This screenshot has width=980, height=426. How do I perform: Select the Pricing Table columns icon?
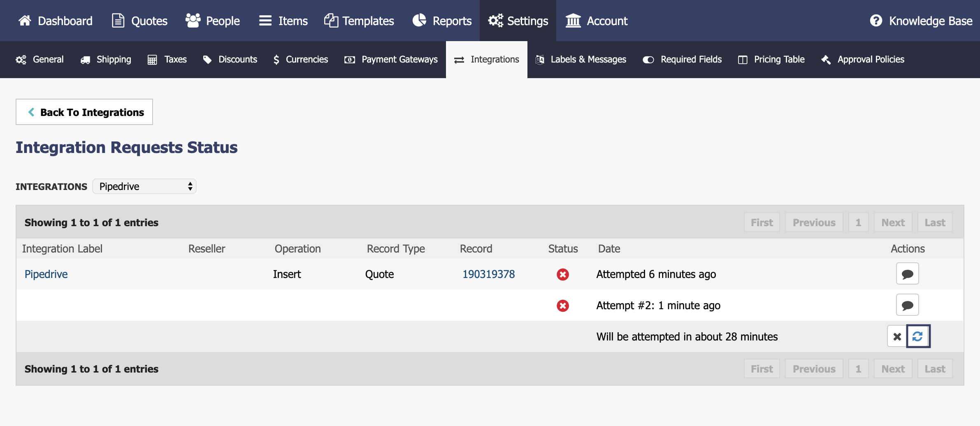click(743, 60)
